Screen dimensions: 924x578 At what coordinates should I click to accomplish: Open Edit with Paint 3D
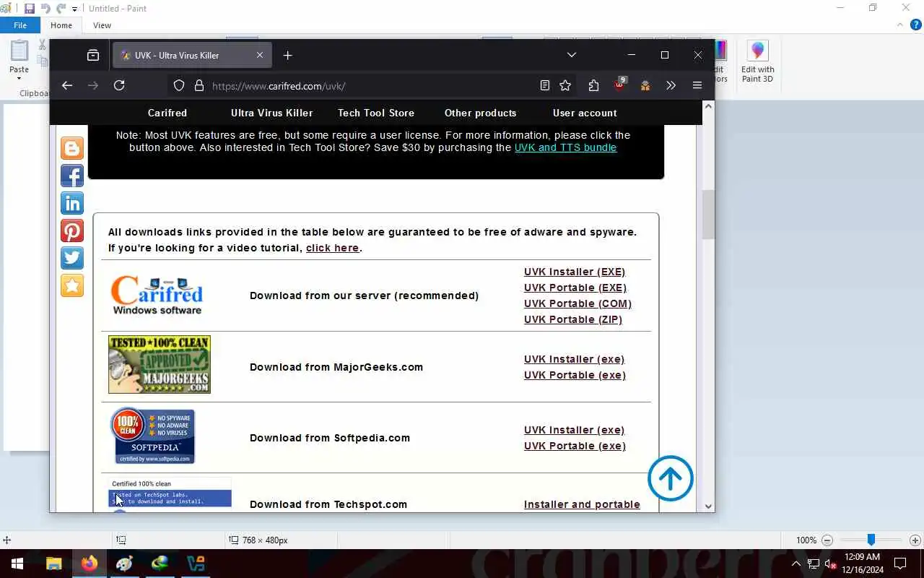[757, 62]
